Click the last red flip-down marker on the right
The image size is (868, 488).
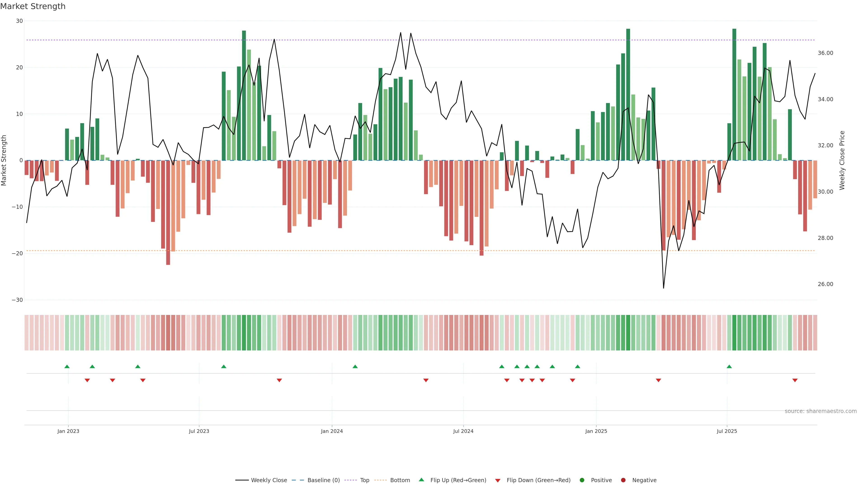pos(795,380)
